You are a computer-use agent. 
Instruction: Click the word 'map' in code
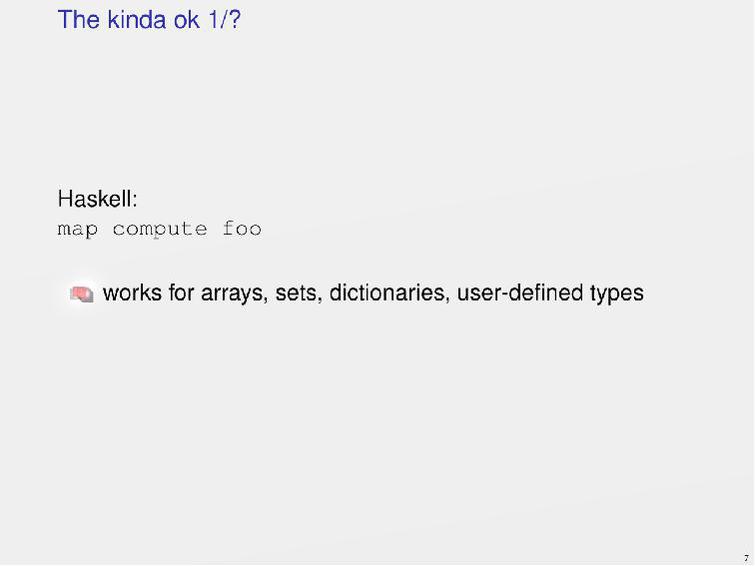pos(77,230)
